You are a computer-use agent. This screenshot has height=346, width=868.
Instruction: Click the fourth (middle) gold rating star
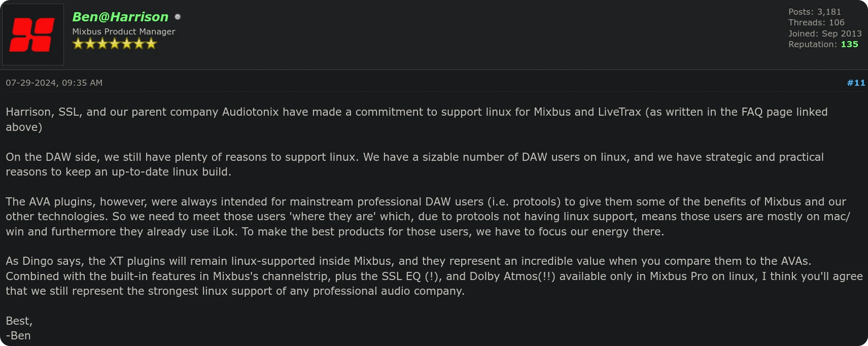(115, 44)
